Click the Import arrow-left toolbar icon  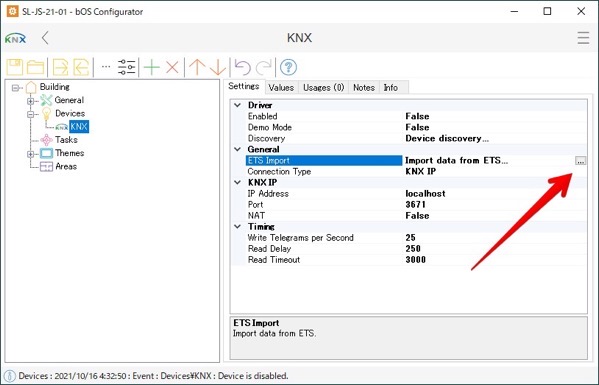tap(81, 67)
